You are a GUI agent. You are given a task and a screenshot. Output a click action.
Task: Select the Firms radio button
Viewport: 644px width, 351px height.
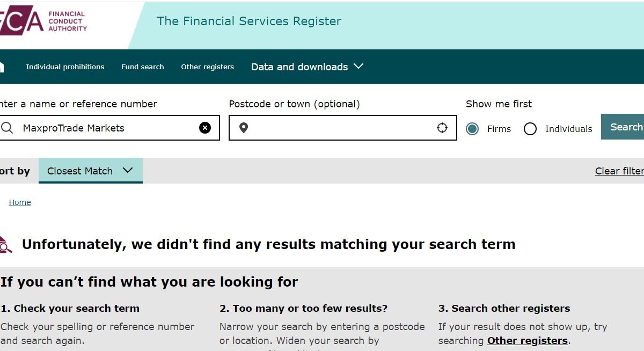pyautogui.click(x=472, y=129)
